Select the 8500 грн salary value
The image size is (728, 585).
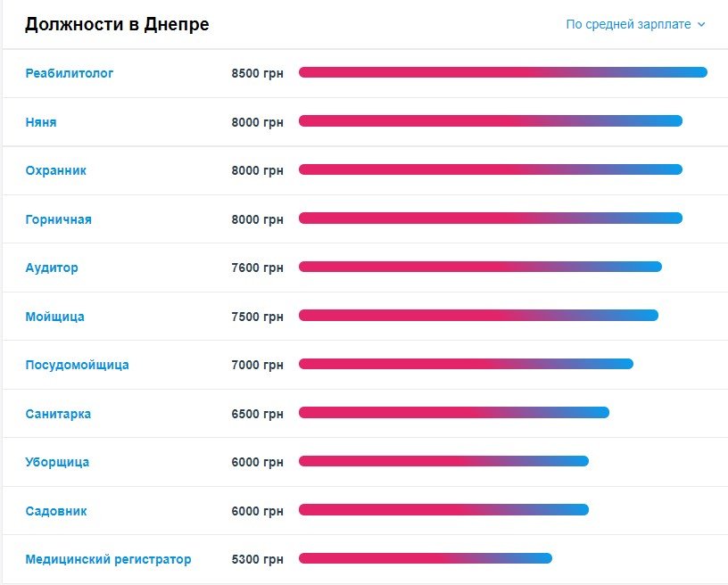pos(258,73)
